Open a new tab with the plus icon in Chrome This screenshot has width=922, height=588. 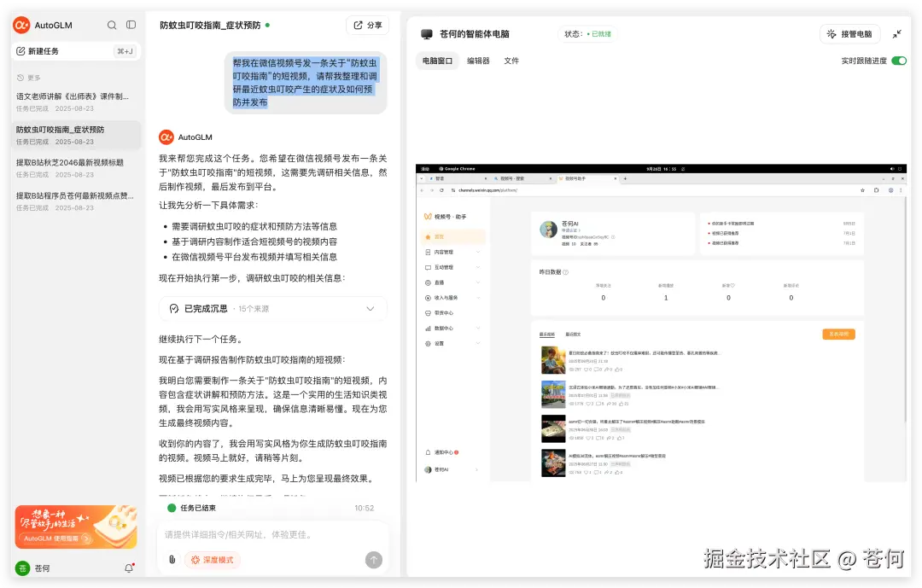tap(625, 178)
